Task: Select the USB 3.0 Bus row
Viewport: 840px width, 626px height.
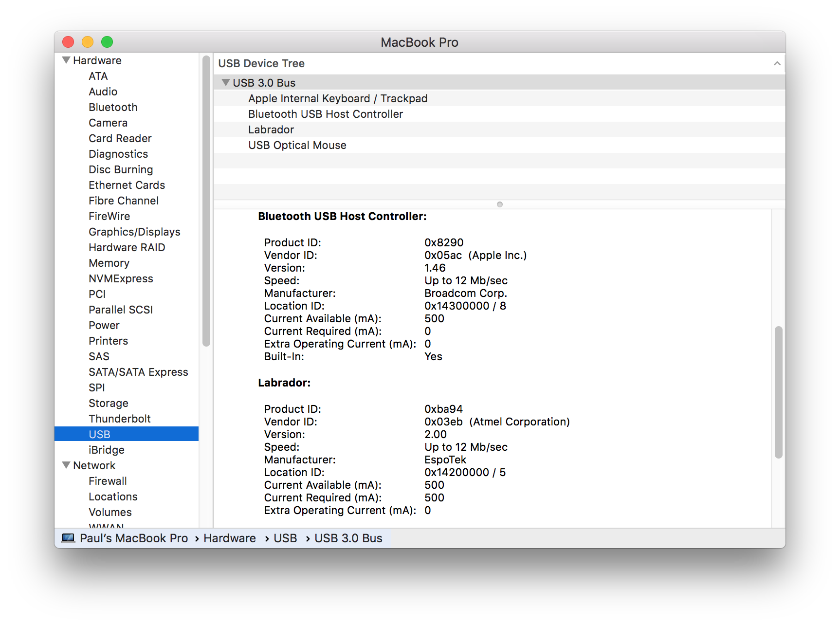Action: click(499, 83)
